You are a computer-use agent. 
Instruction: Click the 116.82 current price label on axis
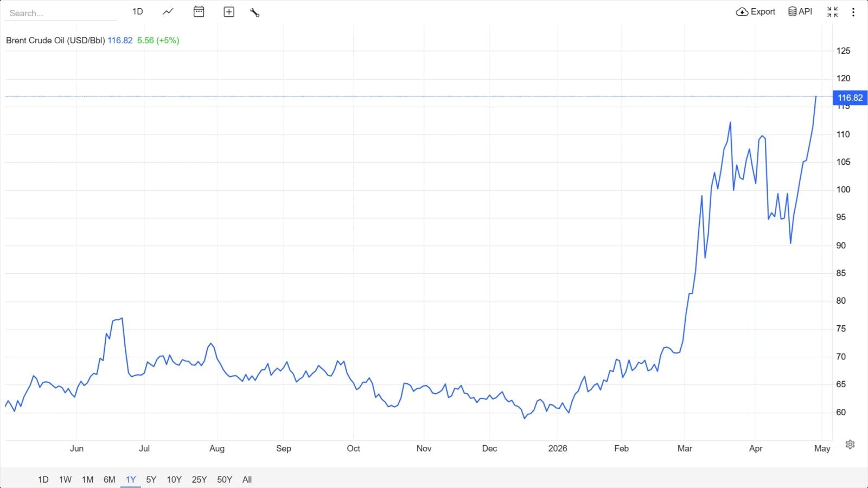coord(850,98)
